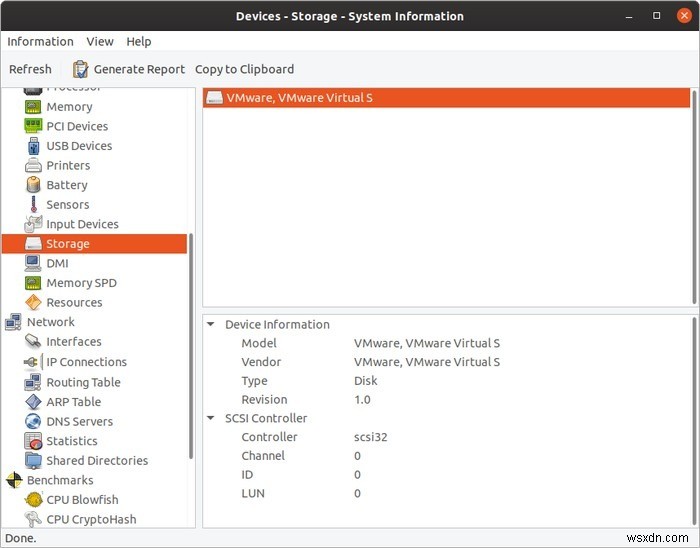Screen dimensions: 700x548
Task: Click the Statistics icon
Action: (x=33, y=441)
